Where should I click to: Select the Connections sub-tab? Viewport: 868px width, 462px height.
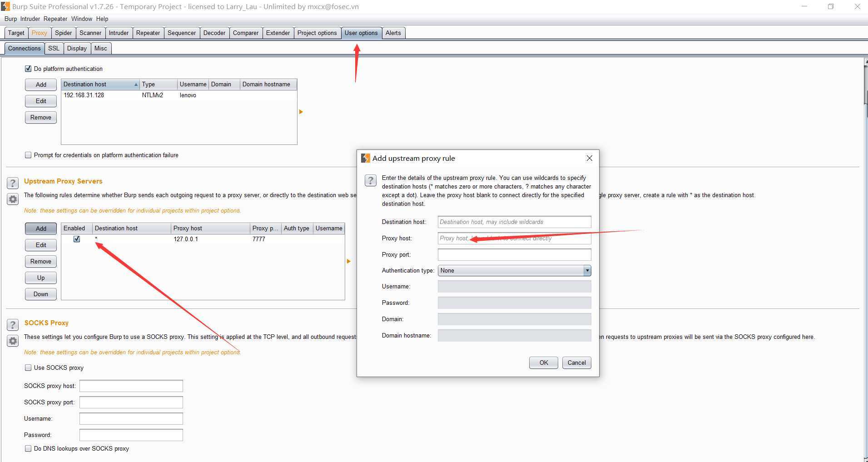[x=25, y=48]
